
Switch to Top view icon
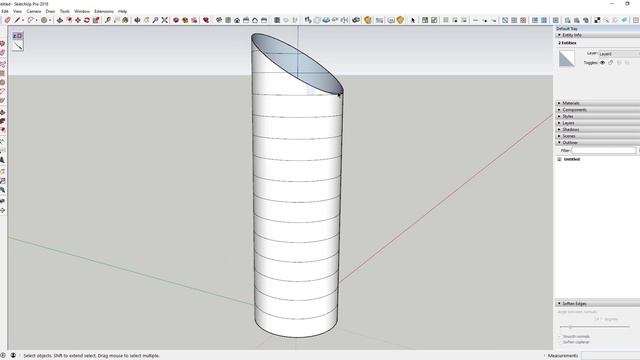pos(228,20)
